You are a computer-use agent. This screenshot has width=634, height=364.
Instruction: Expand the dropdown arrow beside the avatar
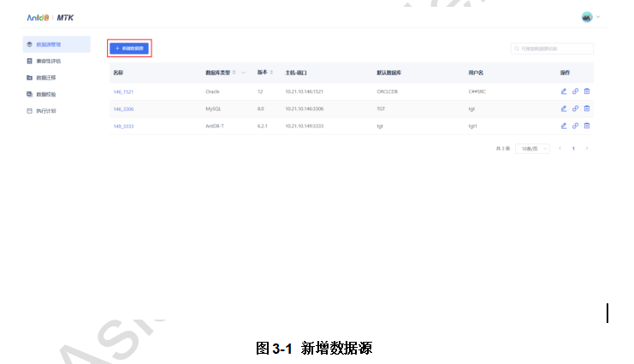pyautogui.click(x=598, y=17)
